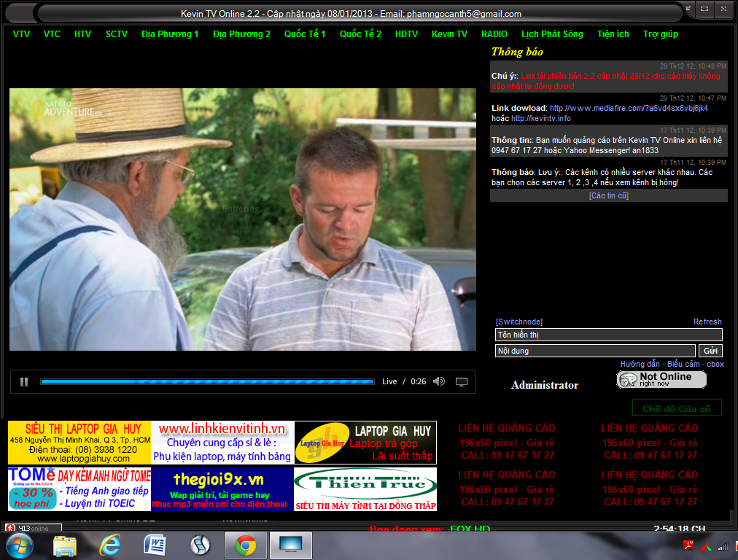Open the Quốc Tế 1 menu
Screen dimensions: 738x560
tap(305, 34)
